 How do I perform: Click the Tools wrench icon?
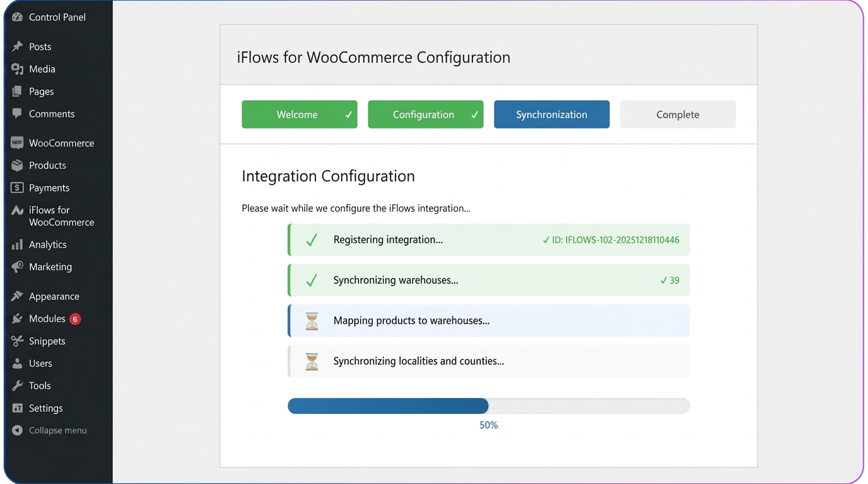pyautogui.click(x=17, y=386)
